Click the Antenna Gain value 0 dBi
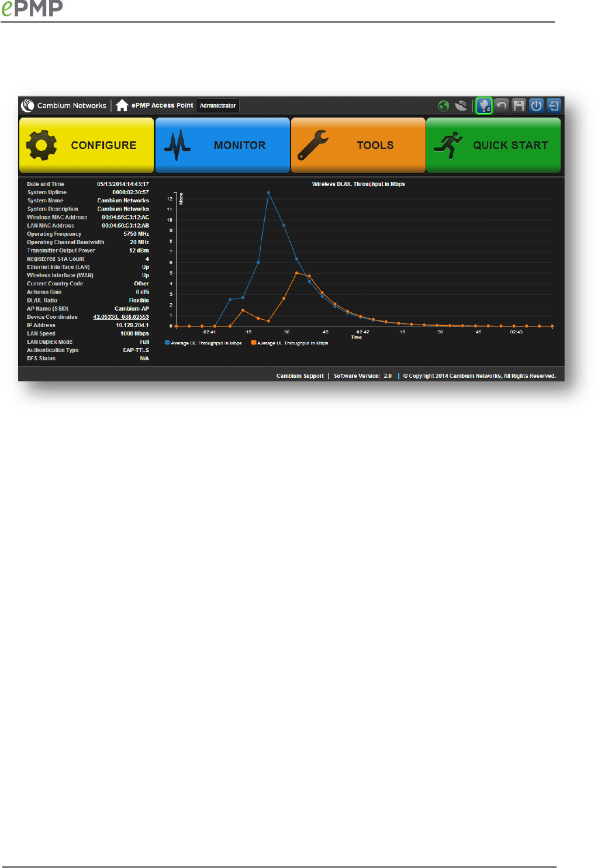The width and height of the screenshot is (601, 868). [x=143, y=292]
